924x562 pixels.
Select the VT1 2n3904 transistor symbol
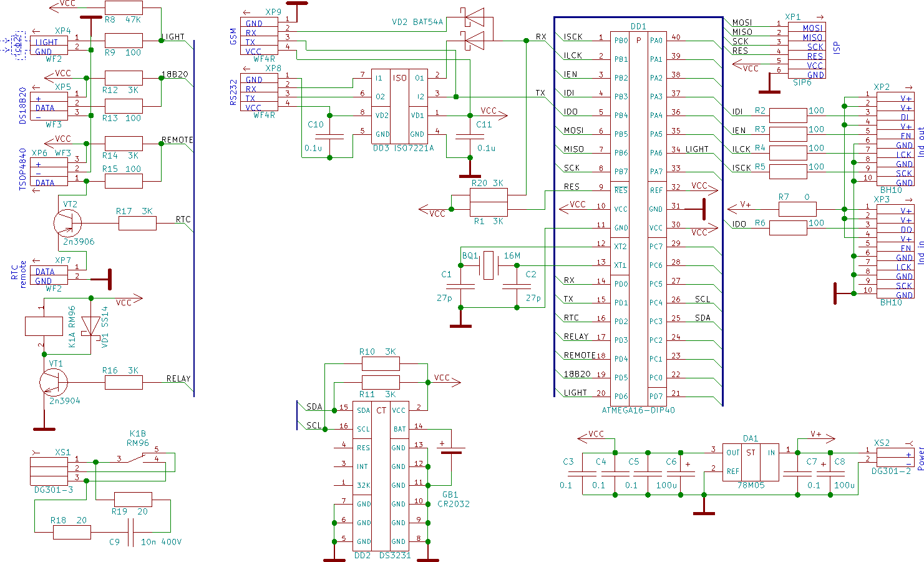[53, 382]
